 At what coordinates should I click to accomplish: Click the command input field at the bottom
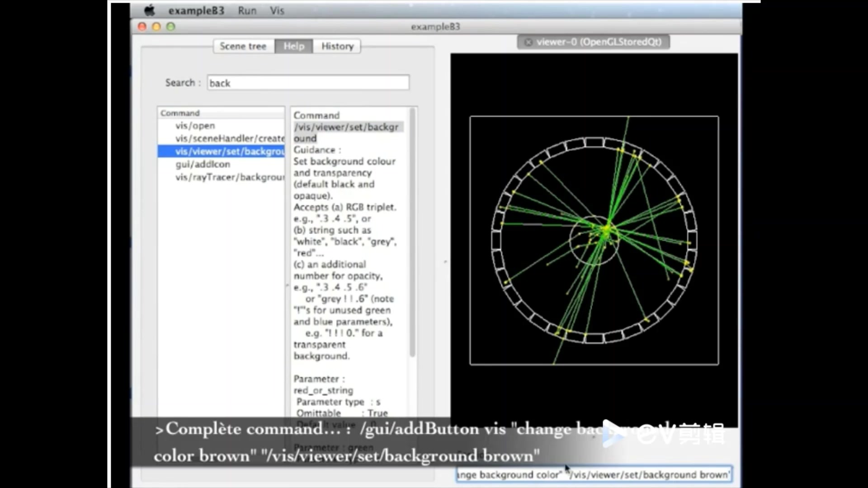coord(594,474)
